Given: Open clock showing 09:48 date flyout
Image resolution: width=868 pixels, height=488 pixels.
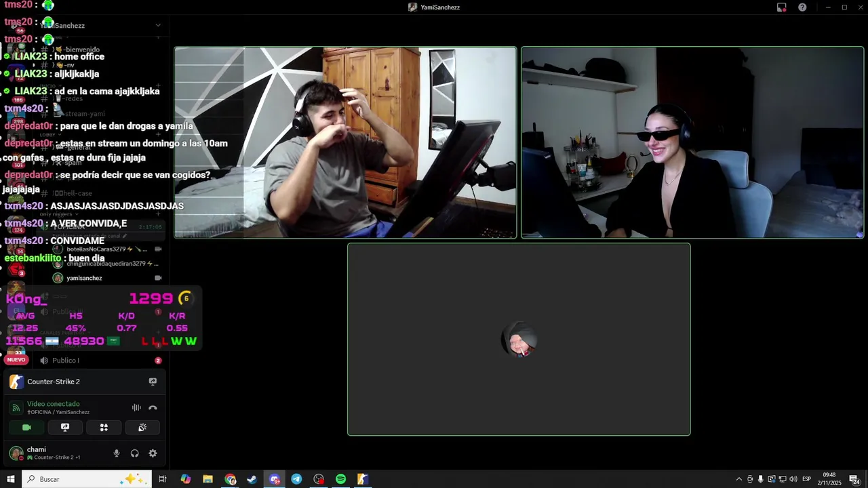Looking at the screenshot, I should pos(829,479).
